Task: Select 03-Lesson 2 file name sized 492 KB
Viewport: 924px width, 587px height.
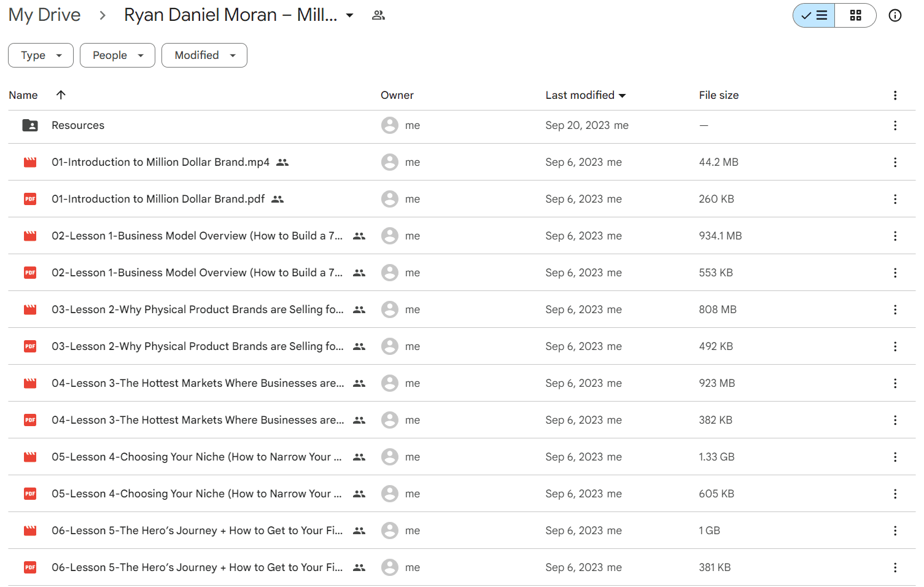Action: click(x=198, y=346)
